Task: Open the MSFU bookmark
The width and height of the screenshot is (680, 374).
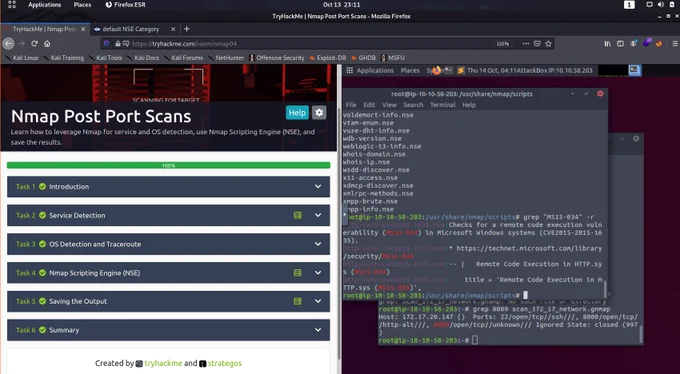Action: 392,58
